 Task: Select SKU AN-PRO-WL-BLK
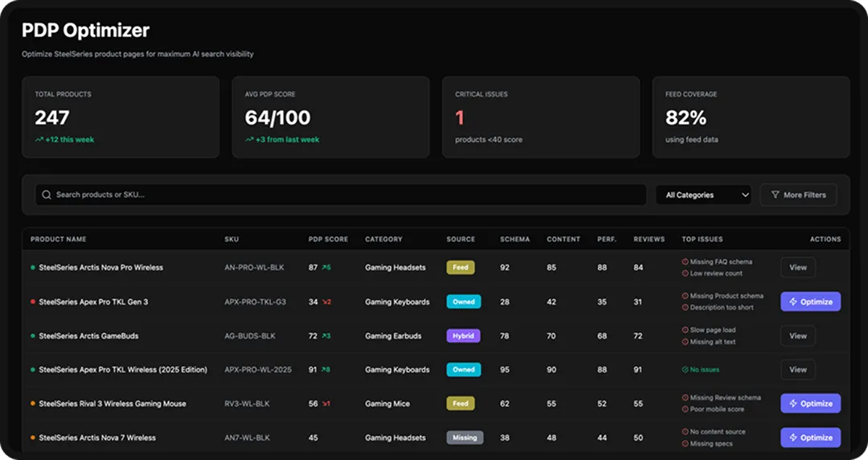point(254,267)
